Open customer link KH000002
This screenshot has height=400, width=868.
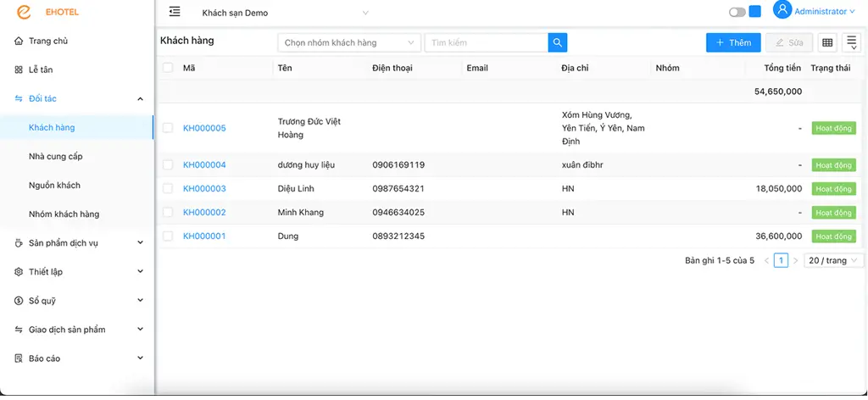[204, 213]
